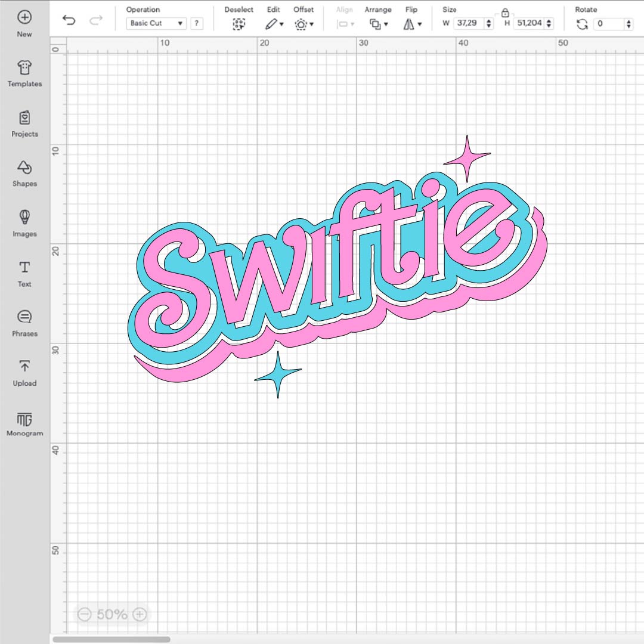This screenshot has height=644, width=644.
Task: Open the Edit pencil dropdown
Action: click(x=274, y=24)
